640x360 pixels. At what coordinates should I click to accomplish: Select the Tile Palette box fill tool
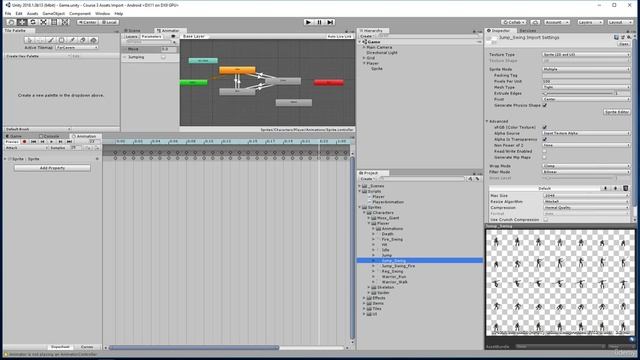coord(61,40)
